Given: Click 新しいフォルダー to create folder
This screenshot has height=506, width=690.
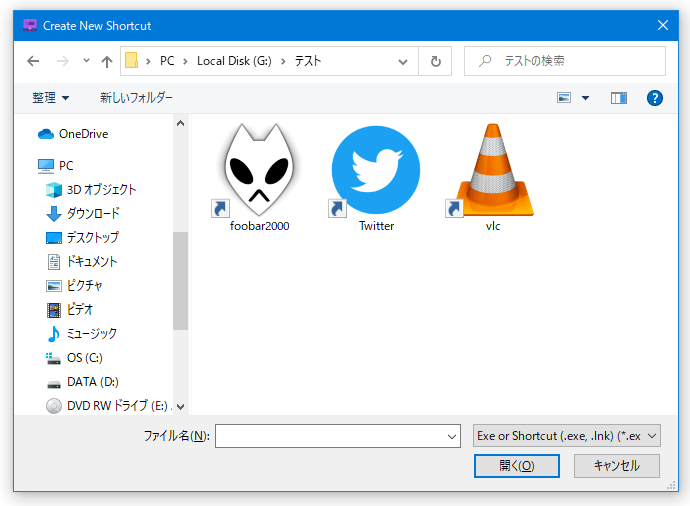Looking at the screenshot, I should [136, 98].
